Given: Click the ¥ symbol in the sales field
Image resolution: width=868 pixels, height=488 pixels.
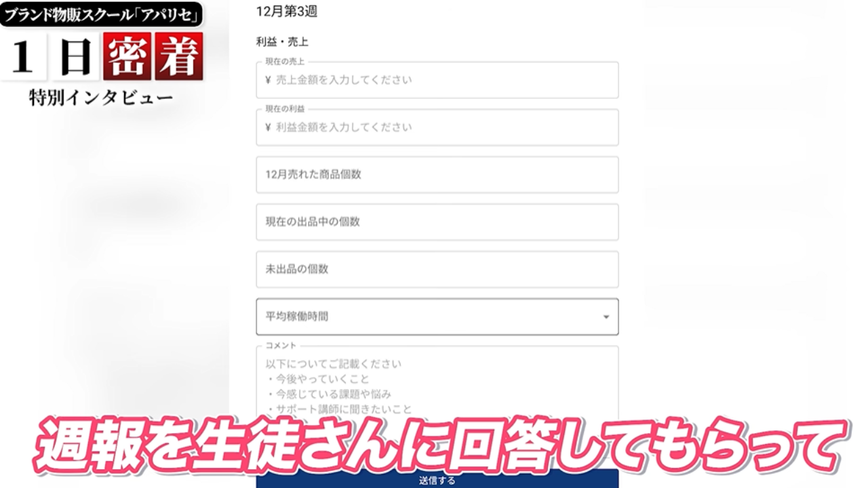Looking at the screenshot, I should 269,80.
